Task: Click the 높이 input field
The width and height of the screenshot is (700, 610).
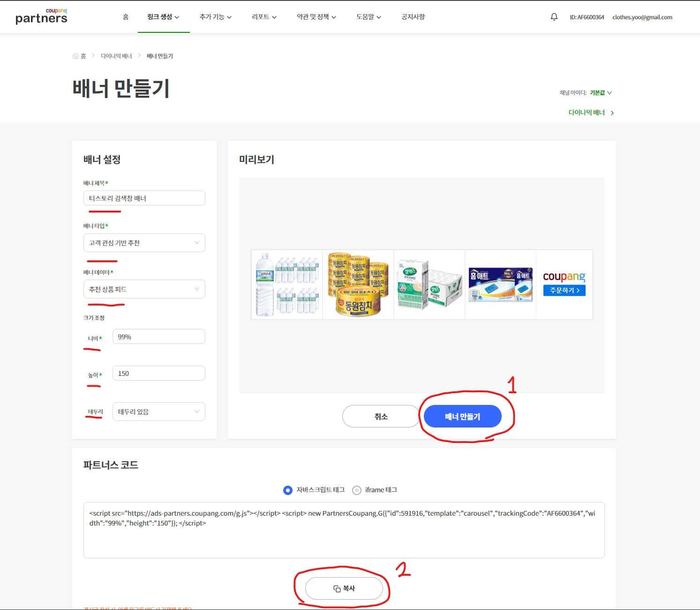Action: coord(159,373)
